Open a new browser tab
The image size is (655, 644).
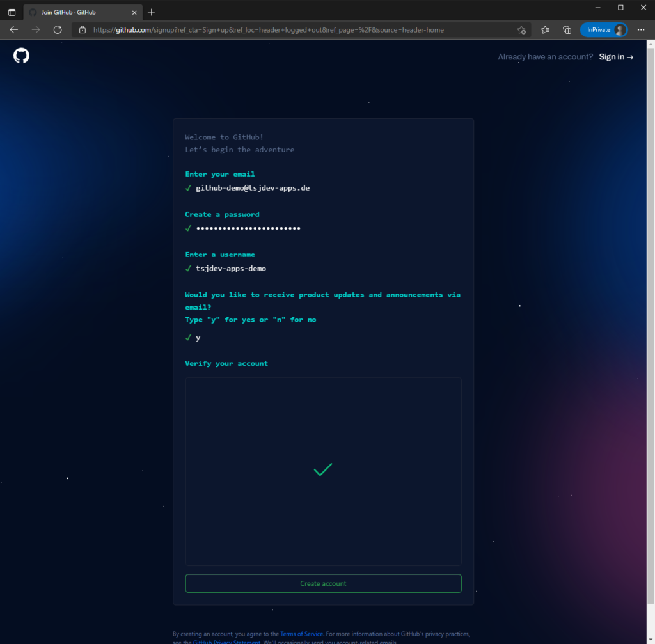tap(151, 12)
